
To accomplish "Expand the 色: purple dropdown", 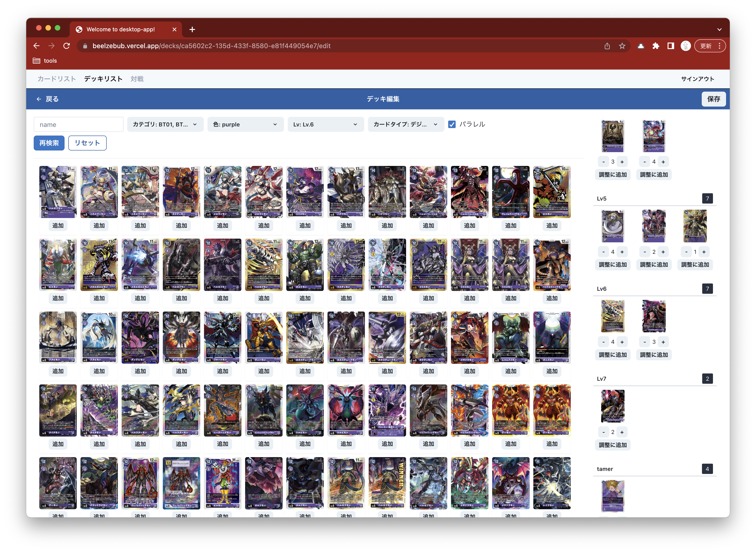I will [245, 124].
